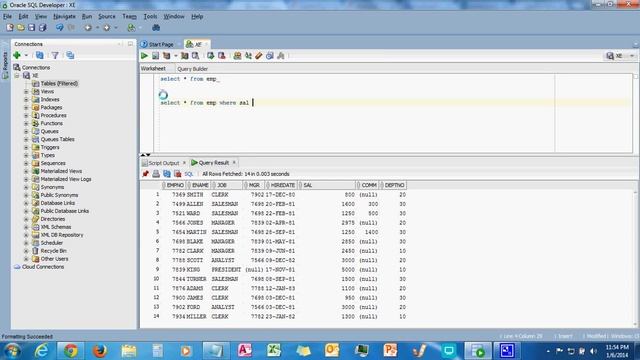Click the Forward navigation arrow icon

(107, 28)
